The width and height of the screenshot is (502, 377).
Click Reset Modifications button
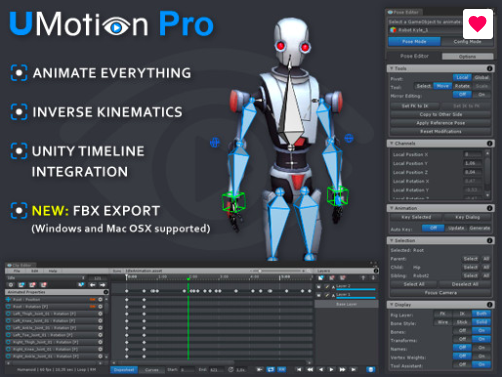[x=441, y=132]
